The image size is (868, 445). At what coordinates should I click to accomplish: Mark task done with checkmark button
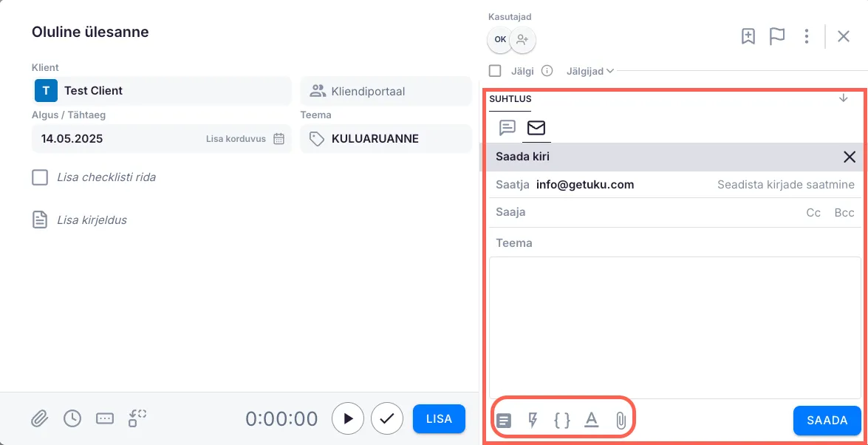(x=386, y=418)
